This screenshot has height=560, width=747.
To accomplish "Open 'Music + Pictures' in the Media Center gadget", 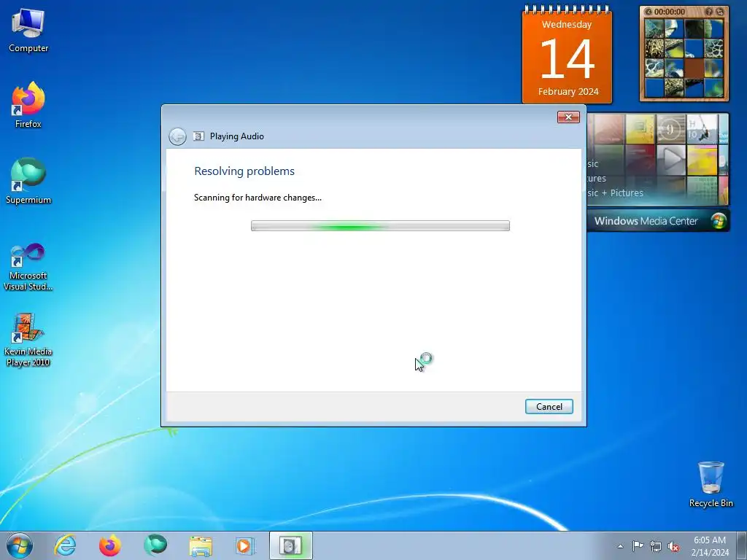I will coord(615,192).
